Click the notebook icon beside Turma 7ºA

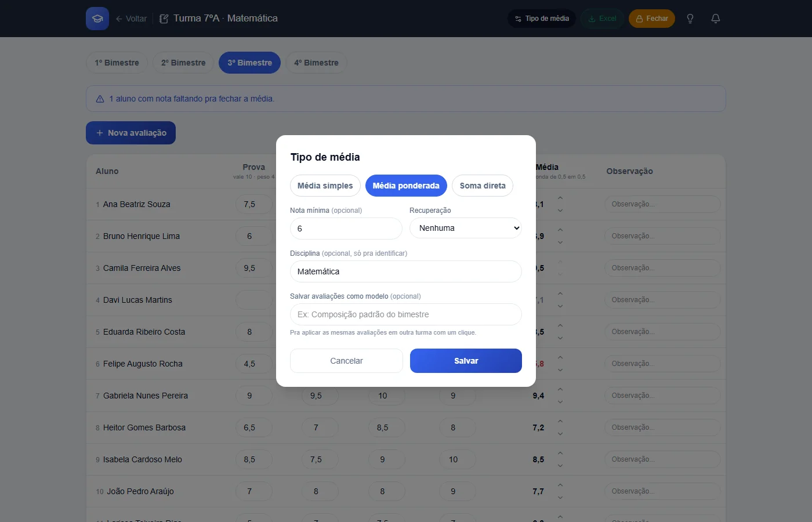[x=164, y=19]
